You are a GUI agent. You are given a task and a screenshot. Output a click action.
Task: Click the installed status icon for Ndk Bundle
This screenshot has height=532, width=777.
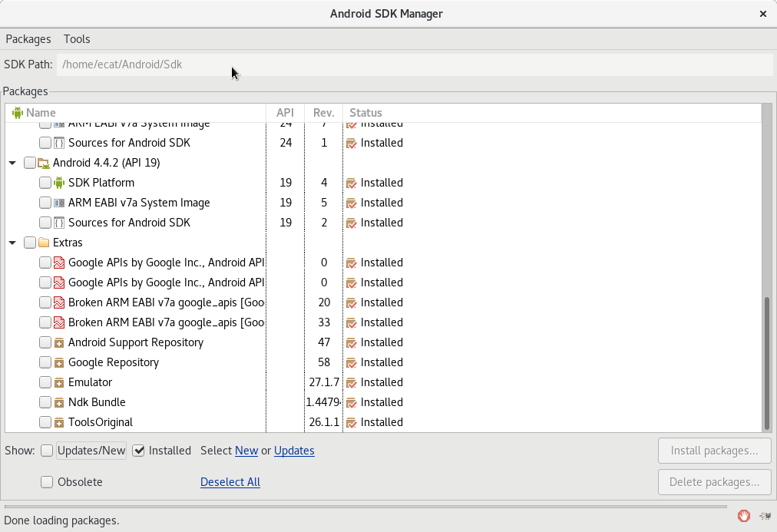pos(352,403)
